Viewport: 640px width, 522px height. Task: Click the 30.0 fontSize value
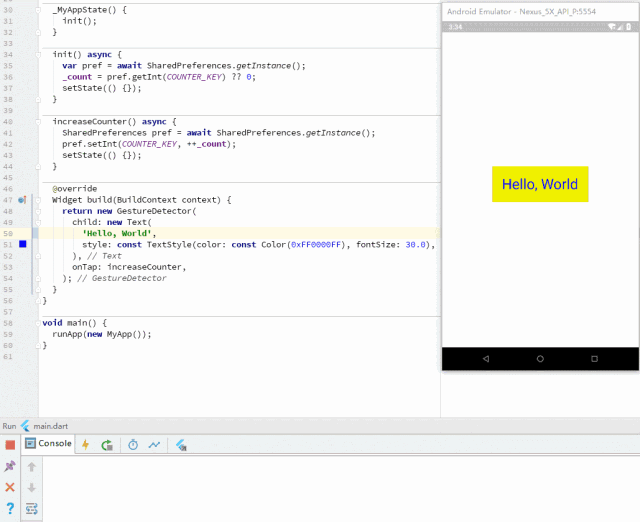tap(416, 244)
